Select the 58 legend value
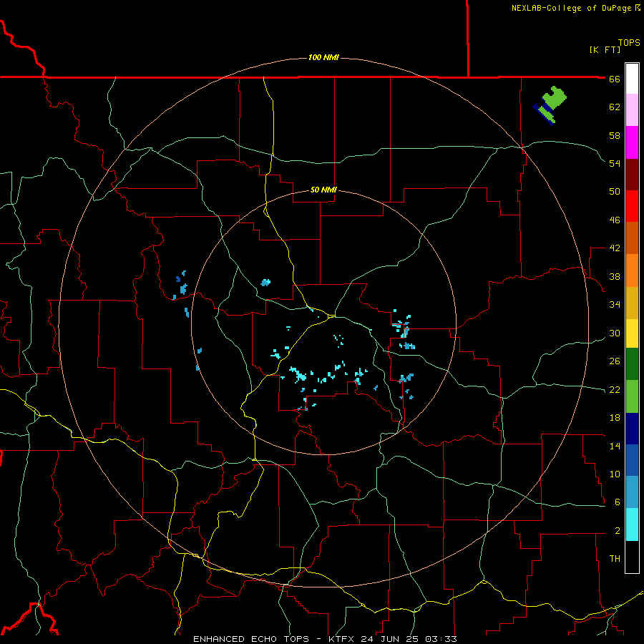 pos(615,135)
